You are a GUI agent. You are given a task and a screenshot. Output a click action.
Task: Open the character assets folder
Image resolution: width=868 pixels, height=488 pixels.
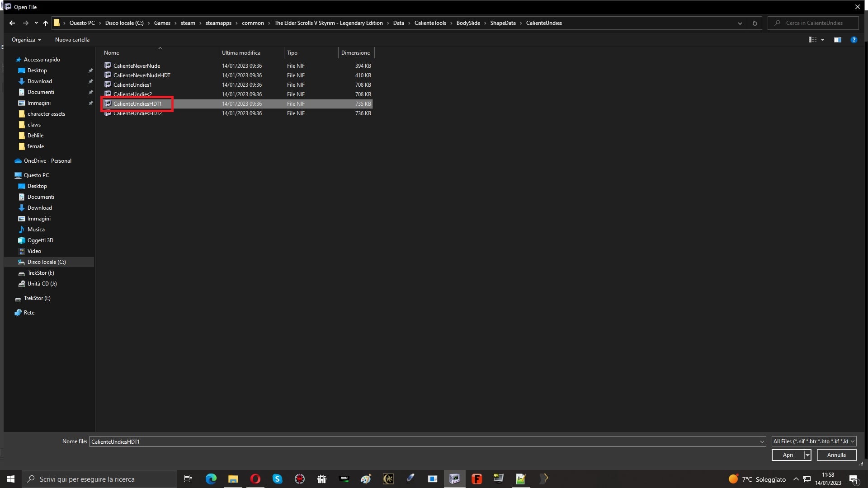(x=46, y=114)
